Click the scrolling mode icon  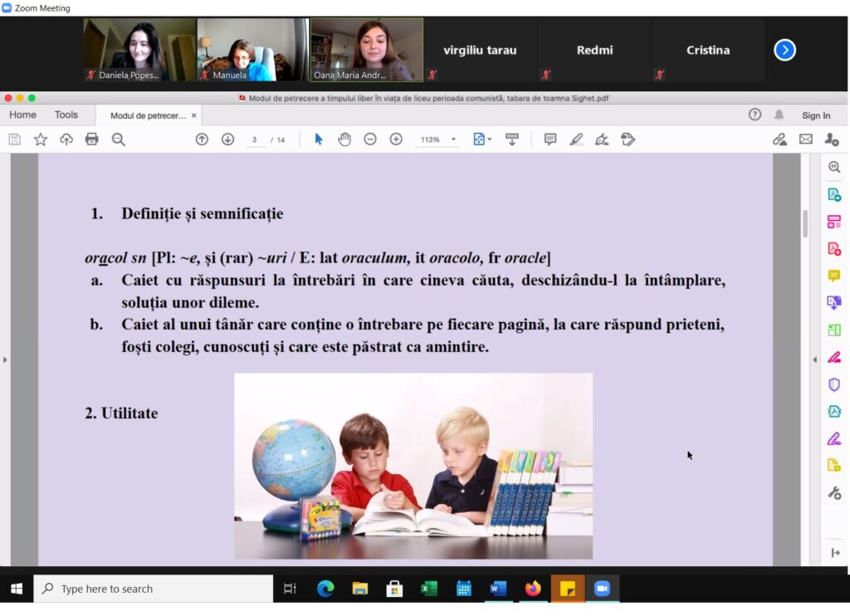tap(511, 139)
